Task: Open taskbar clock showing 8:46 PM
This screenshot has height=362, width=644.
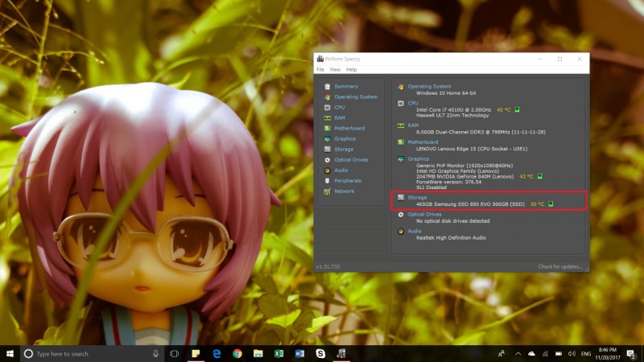Action: (x=608, y=353)
